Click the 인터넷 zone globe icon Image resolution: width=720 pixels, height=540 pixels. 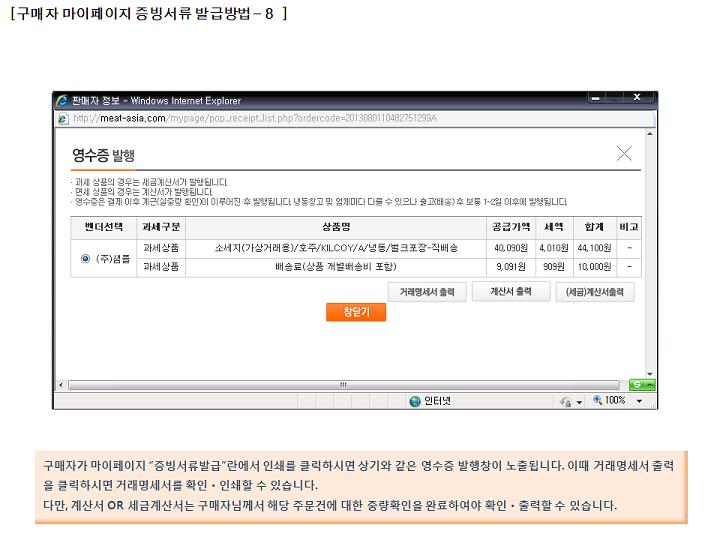[415, 400]
